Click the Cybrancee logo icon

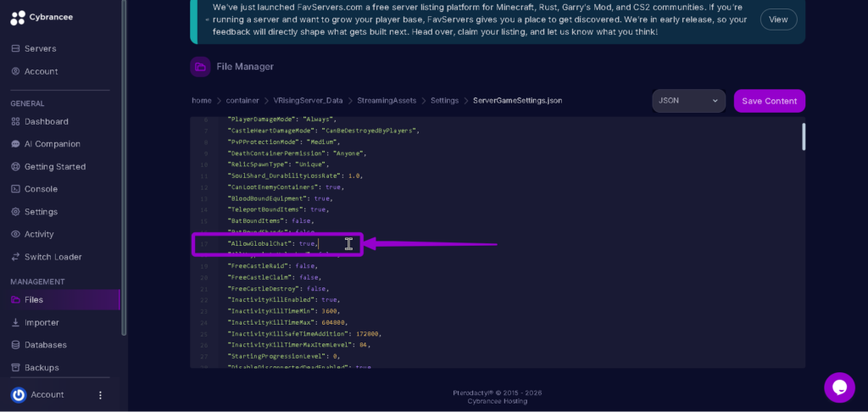click(18, 18)
